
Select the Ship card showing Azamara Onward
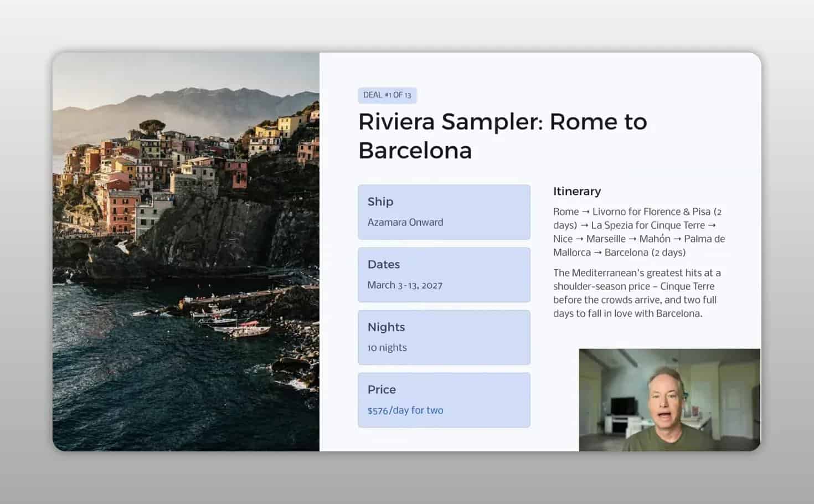pyautogui.click(x=444, y=212)
